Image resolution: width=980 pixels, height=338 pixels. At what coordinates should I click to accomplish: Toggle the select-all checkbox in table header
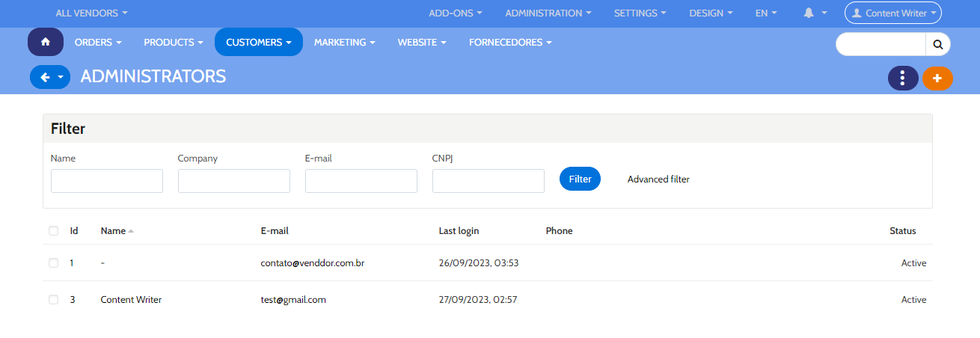53,231
